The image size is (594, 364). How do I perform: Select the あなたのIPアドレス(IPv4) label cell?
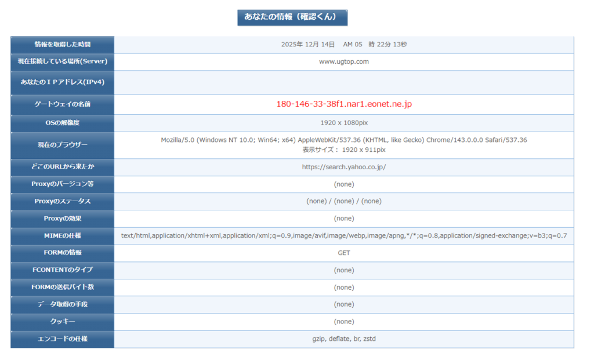(63, 82)
